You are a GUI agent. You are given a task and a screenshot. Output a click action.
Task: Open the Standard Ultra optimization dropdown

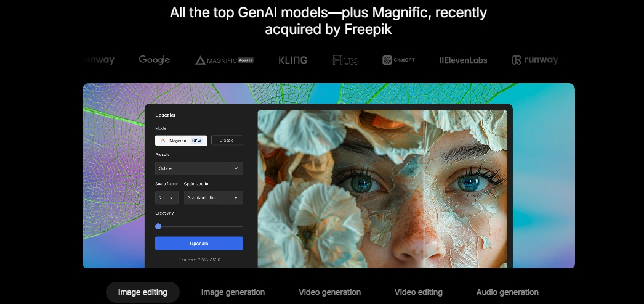coord(213,197)
